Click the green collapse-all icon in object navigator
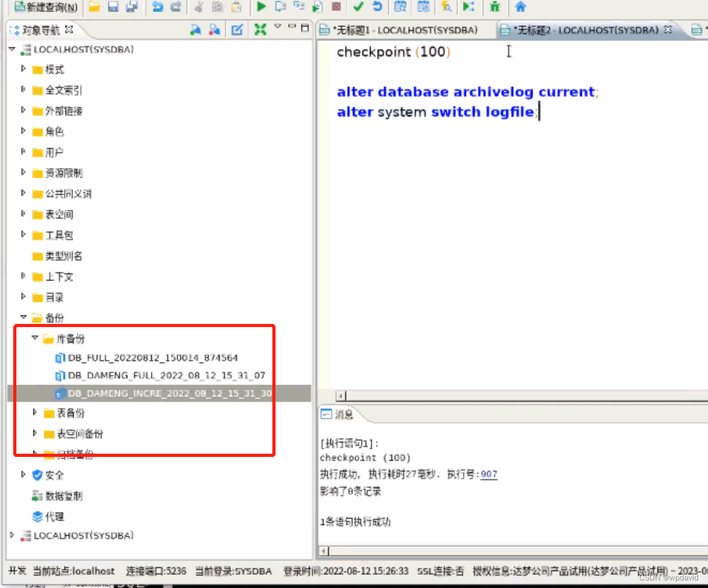 [x=260, y=30]
